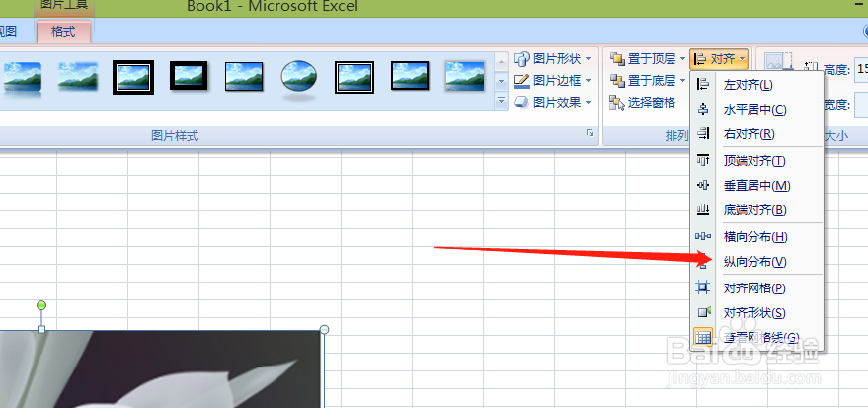
Task: Click the picture's top-right corner resize handle
Action: point(325,329)
